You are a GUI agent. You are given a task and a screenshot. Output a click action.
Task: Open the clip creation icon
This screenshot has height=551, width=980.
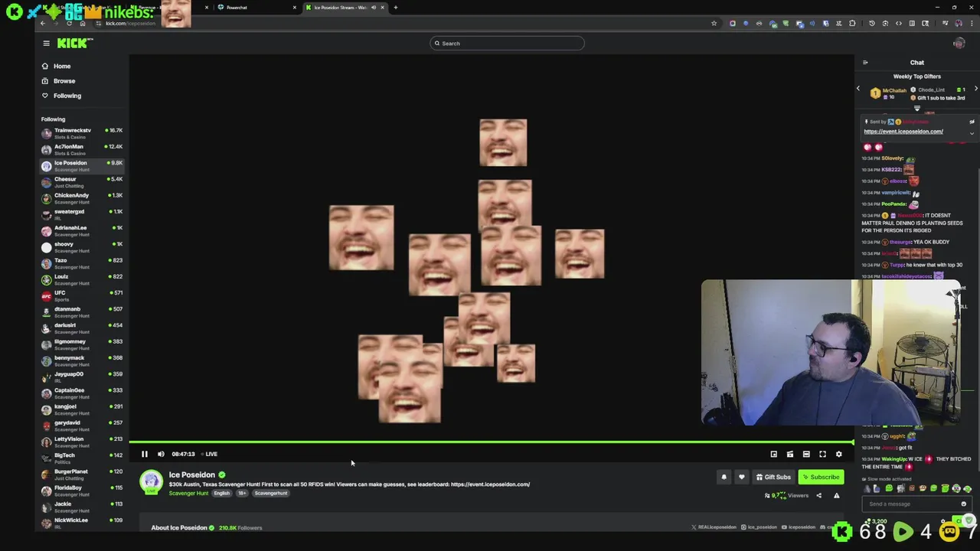point(790,454)
